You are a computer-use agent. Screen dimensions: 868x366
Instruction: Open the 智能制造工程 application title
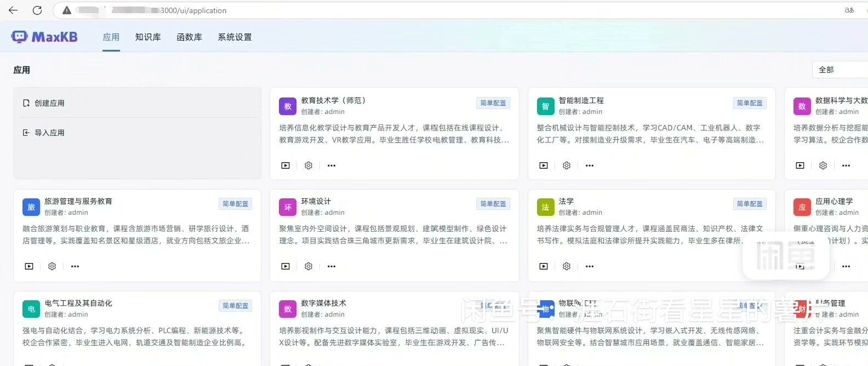click(581, 100)
